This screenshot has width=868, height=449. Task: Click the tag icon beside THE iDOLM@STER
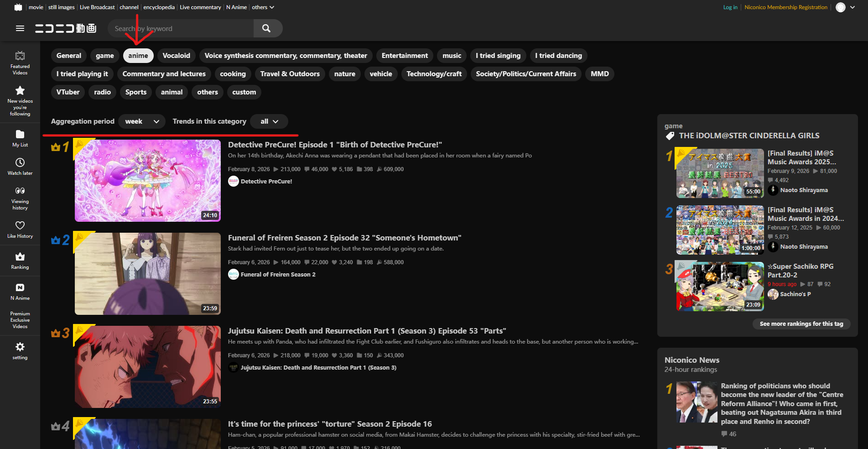(670, 136)
